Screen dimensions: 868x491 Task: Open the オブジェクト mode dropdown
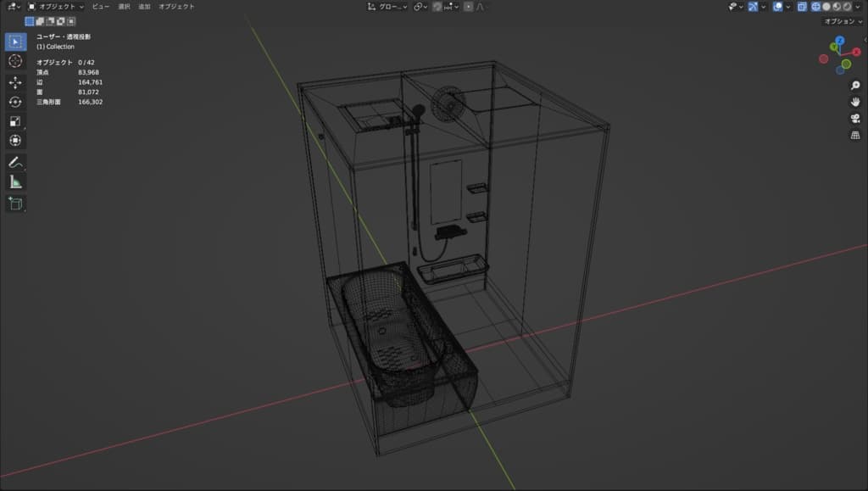click(x=56, y=7)
